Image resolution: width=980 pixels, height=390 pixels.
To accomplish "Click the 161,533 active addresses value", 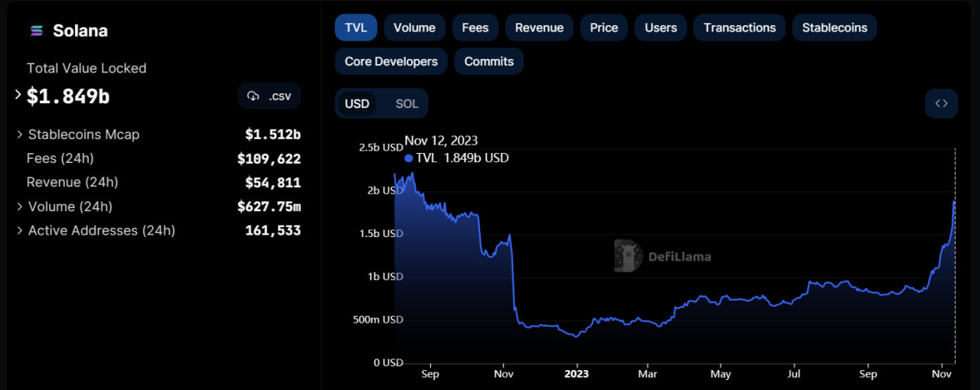I will coord(273,230).
